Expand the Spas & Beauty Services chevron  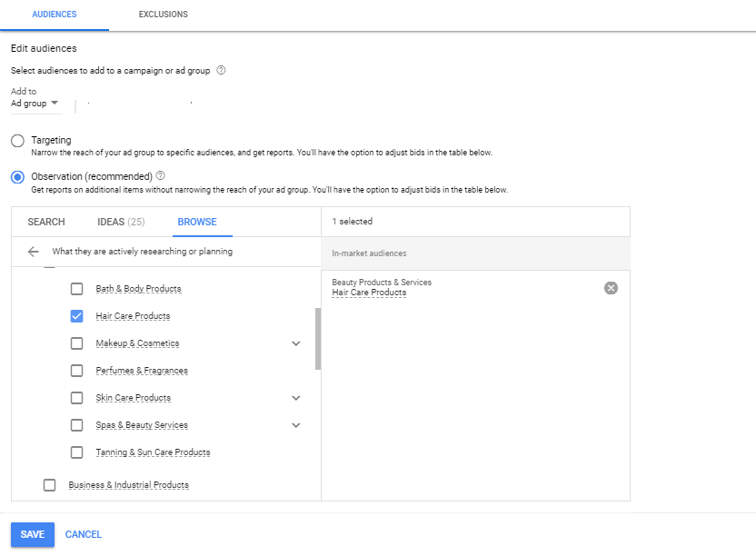tap(296, 425)
